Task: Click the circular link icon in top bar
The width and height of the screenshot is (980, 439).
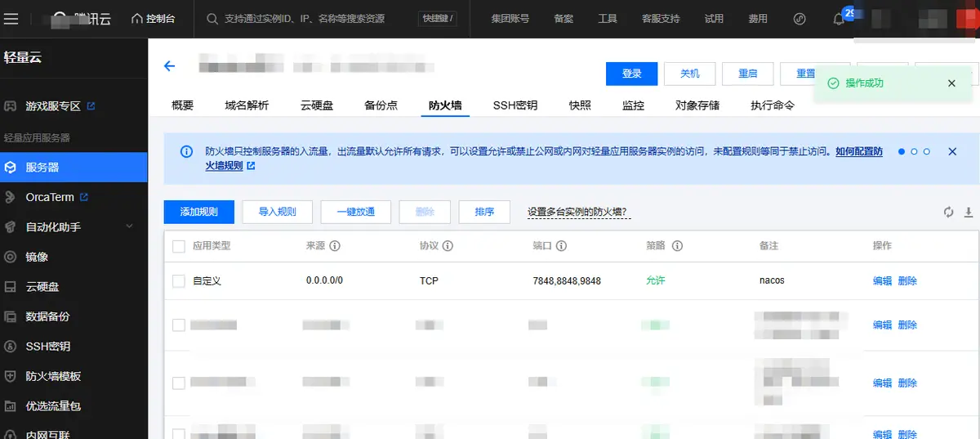Action: (800, 18)
